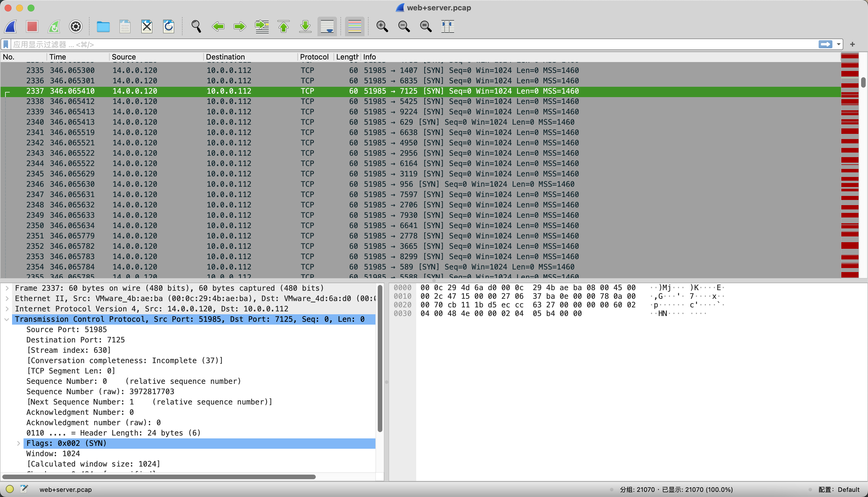Sort by the Time column header
The width and height of the screenshot is (868, 497).
pos(78,57)
